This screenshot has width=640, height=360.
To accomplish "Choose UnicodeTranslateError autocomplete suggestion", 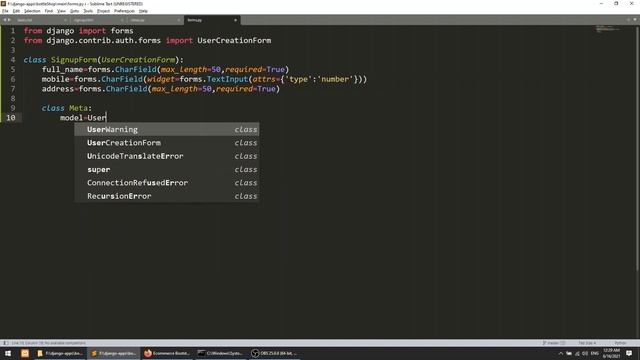I will click(167, 156).
